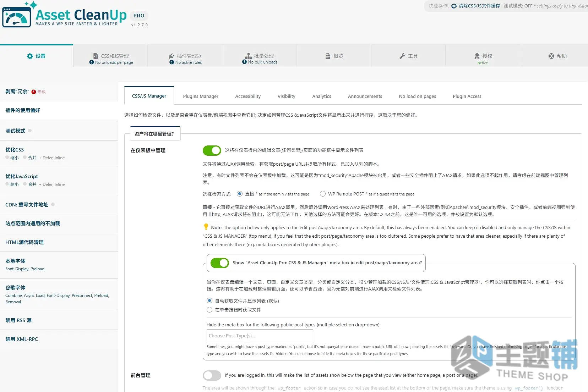
Task: Click the active license status text
Action: click(483, 63)
